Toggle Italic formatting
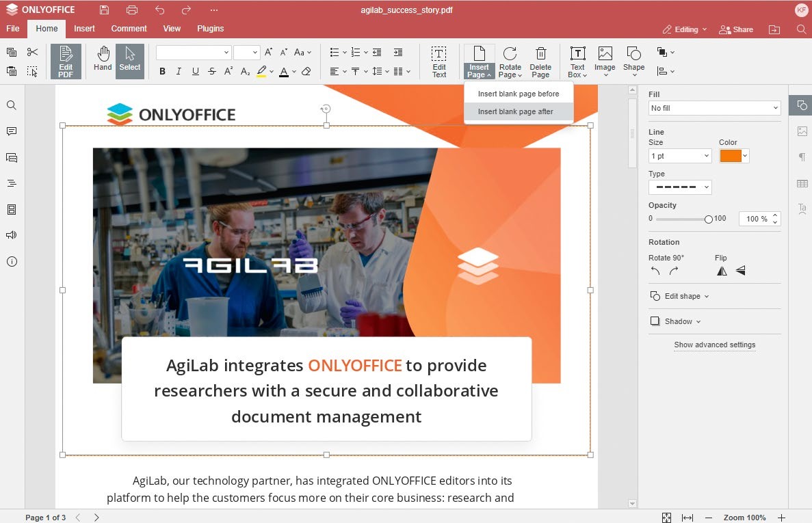This screenshot has width=812, height=523. (x=179, y=71)
